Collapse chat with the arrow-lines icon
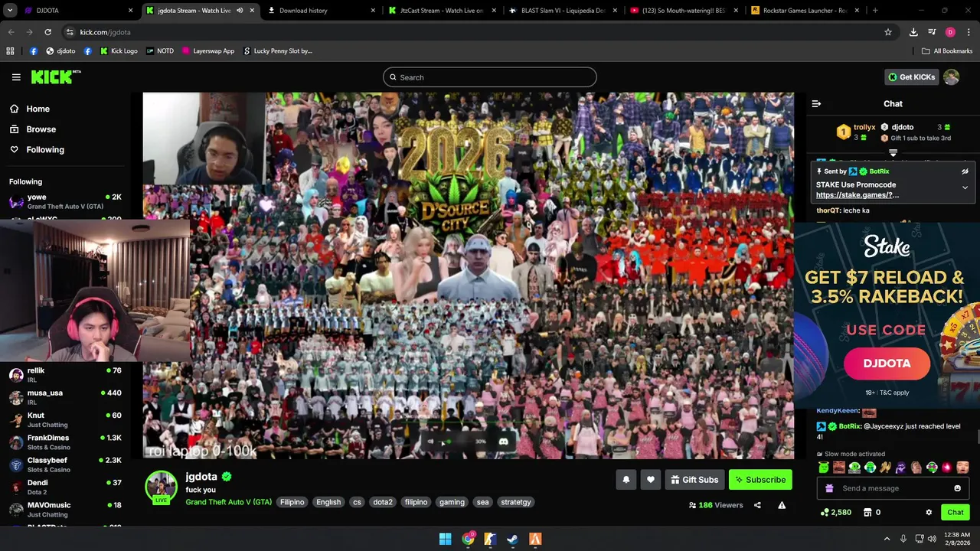The image size is (980, 551). click(x=816, y=103)
